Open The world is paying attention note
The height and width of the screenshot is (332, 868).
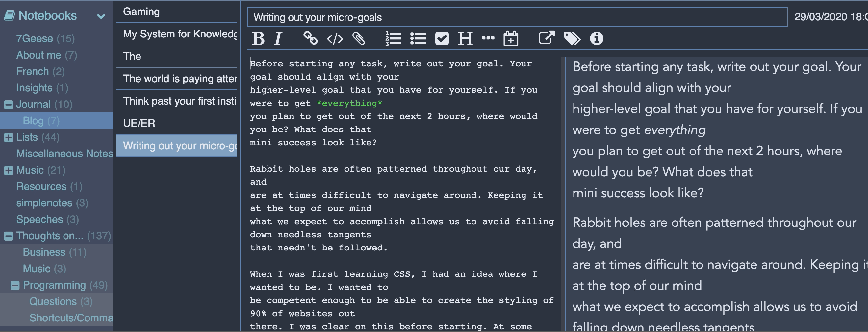[x=177, y=79]
